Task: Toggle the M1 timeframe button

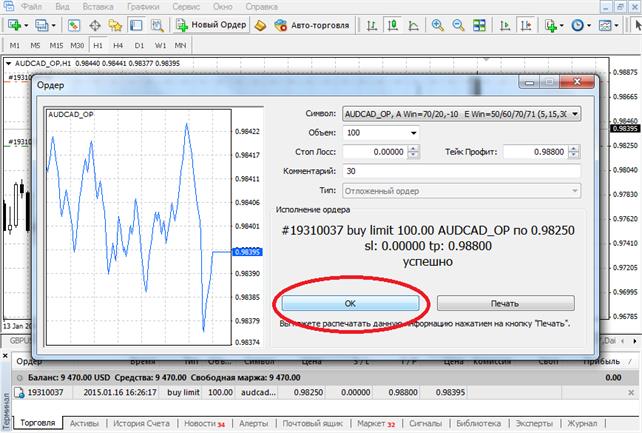Action: pos(16,45)
